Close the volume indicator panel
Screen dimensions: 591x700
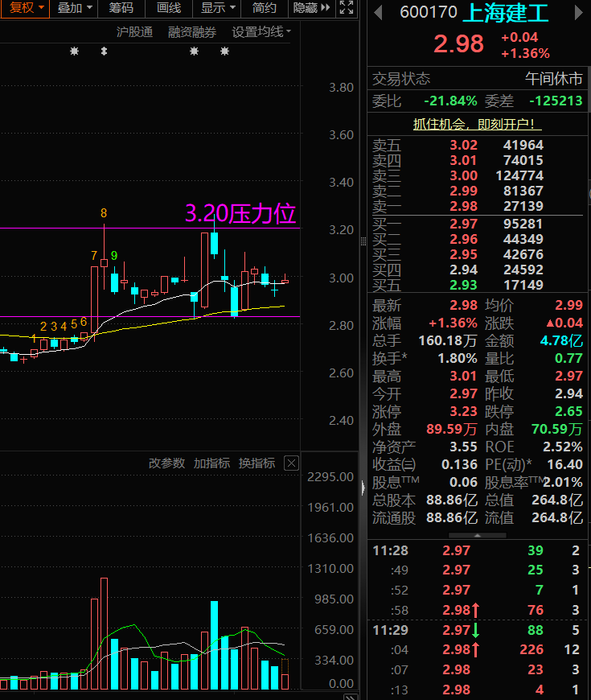(x=291, y=463)
